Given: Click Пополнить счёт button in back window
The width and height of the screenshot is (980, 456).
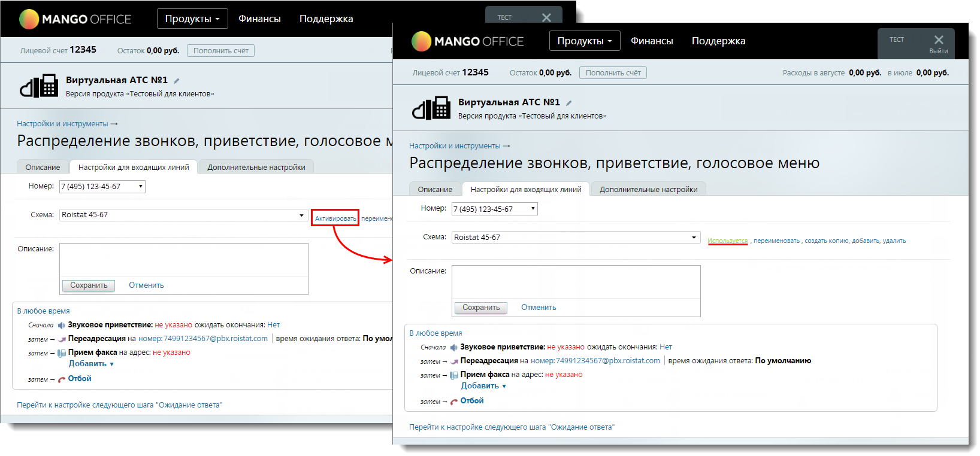Looking at the screenshot, I should (x=220, y=51).
